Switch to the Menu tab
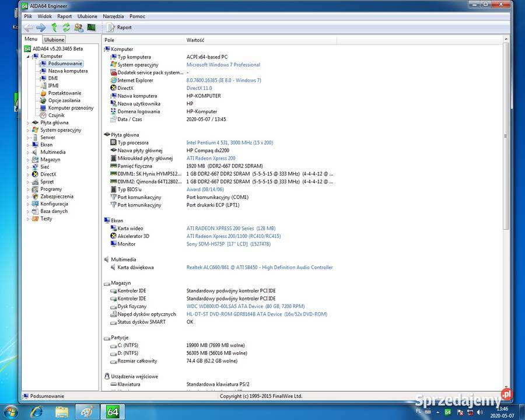 point(31,39)
